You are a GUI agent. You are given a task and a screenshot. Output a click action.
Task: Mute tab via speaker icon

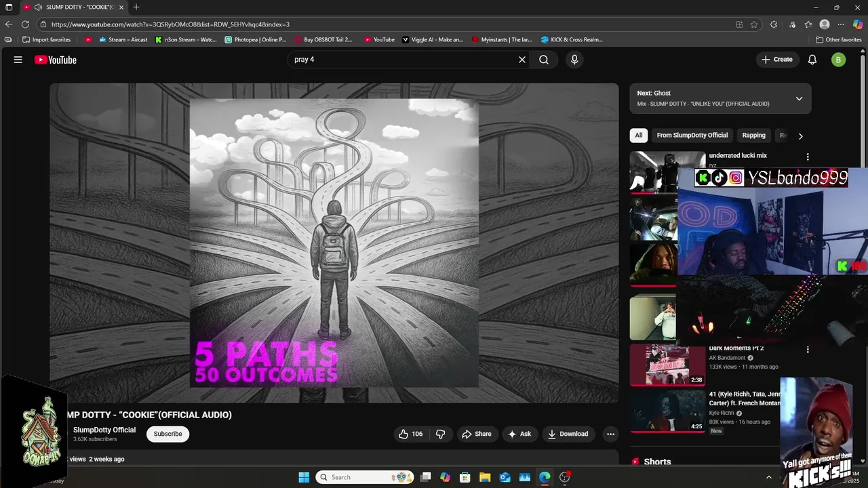38,7
